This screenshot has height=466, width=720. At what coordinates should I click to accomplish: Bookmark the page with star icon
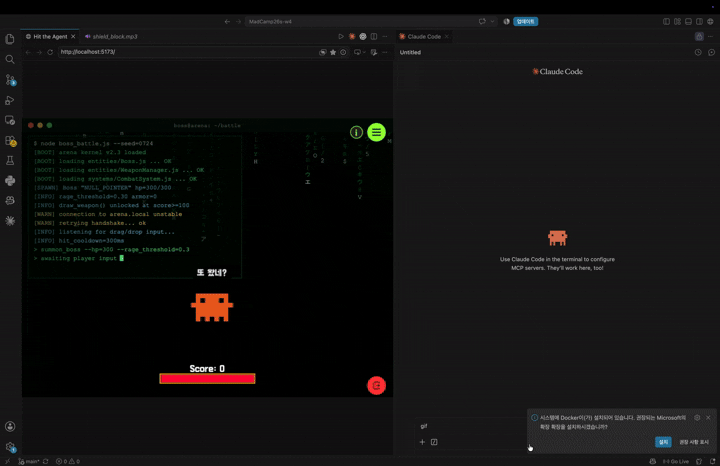[333, 52]
